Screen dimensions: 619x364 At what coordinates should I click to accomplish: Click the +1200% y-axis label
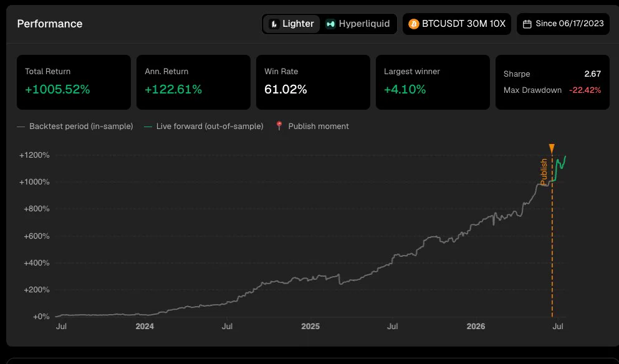click(x=34, y=155)
